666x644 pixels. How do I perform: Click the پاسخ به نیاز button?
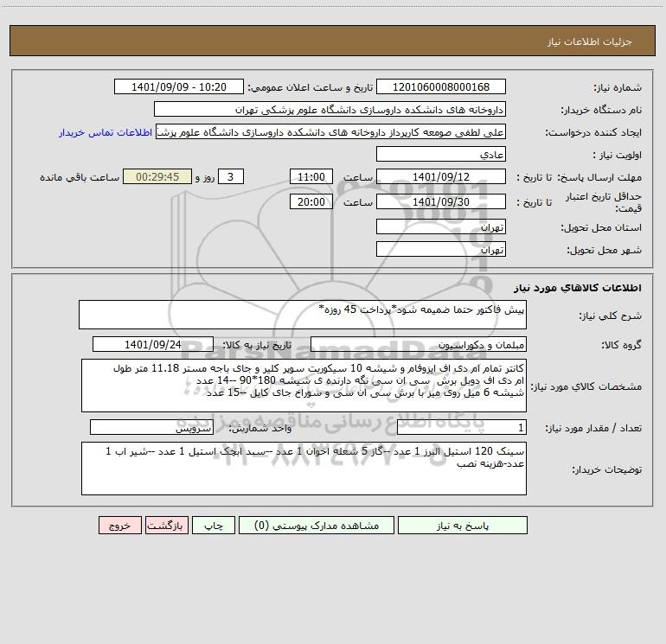(x=463, y=526)
